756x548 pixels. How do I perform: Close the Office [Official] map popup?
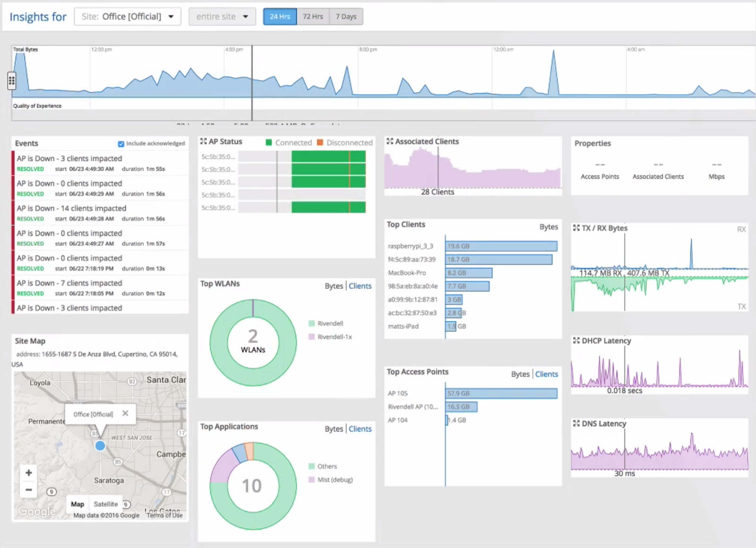(x=125, y=413)
